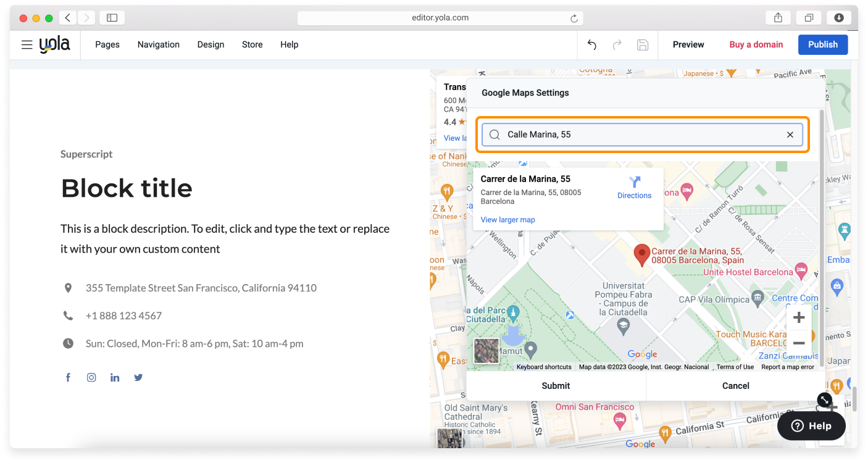This screenshot has width=868, height=463.
Task: Open the Store menu
Action: (x=252, y=44)
